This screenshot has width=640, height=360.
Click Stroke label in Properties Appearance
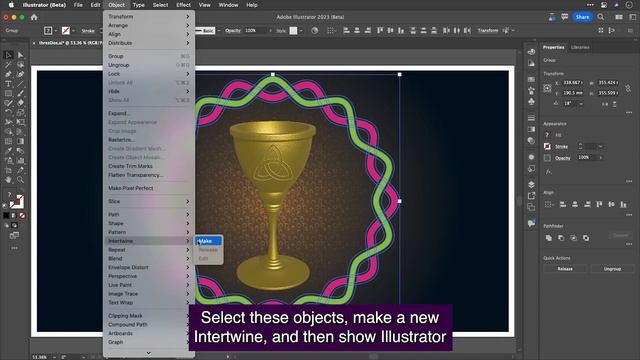tap(561, 147)
